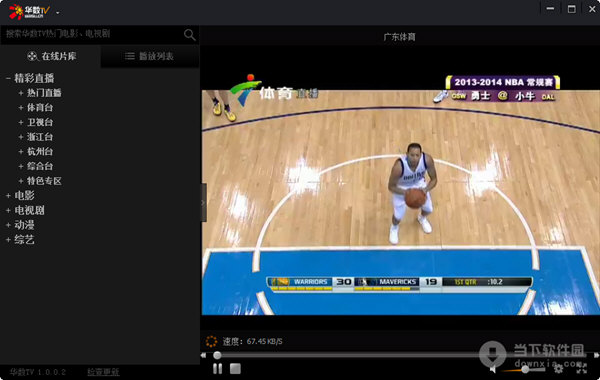Select the 卫视台 label
This screenshot has height=380, width=600.
click(x=40, y=122)
